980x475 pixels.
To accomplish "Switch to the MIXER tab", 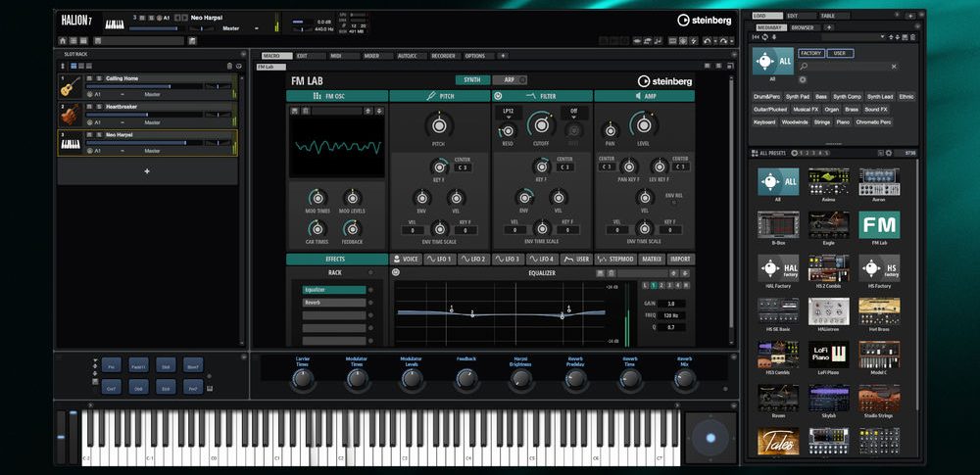I will point(378,56).
